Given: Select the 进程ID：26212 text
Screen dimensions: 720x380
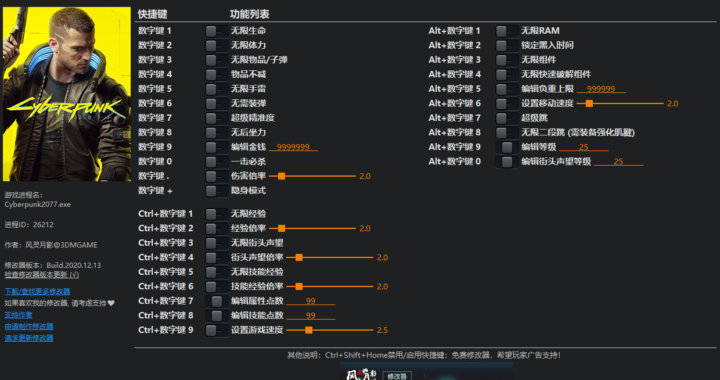Looking at the screenshot, I should (29, 224).
